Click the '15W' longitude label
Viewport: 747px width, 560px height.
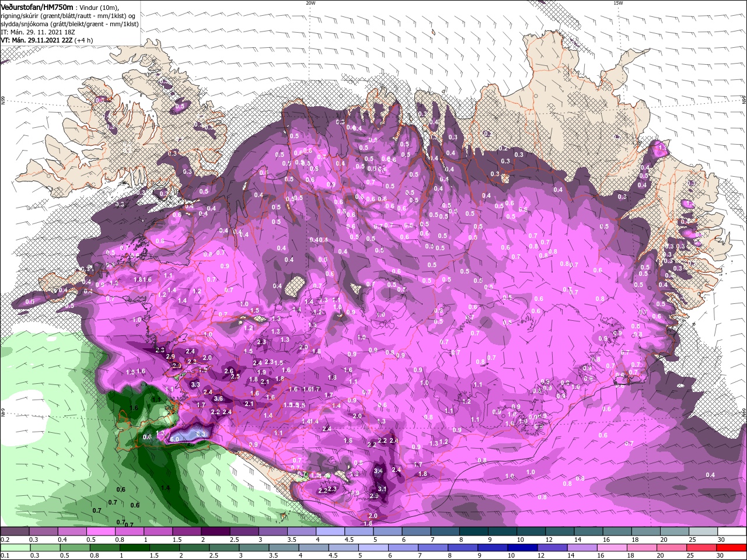(x=617, y=3)
